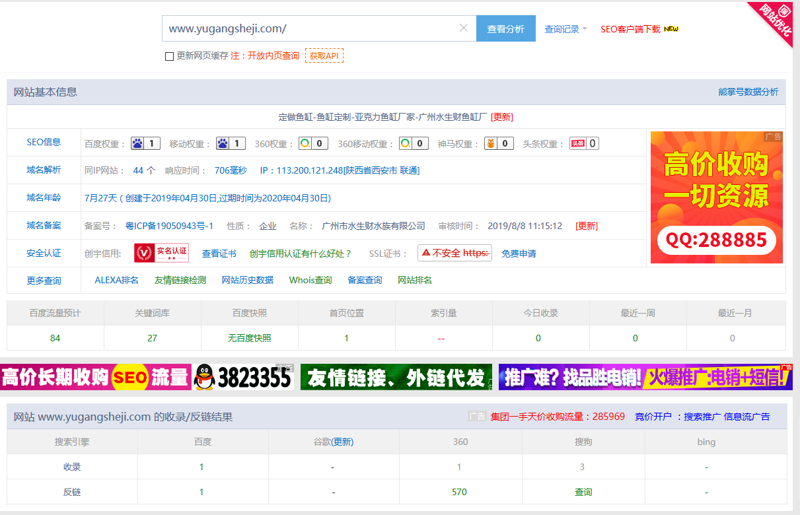Open the 信息流广告 link

point(747,416)
